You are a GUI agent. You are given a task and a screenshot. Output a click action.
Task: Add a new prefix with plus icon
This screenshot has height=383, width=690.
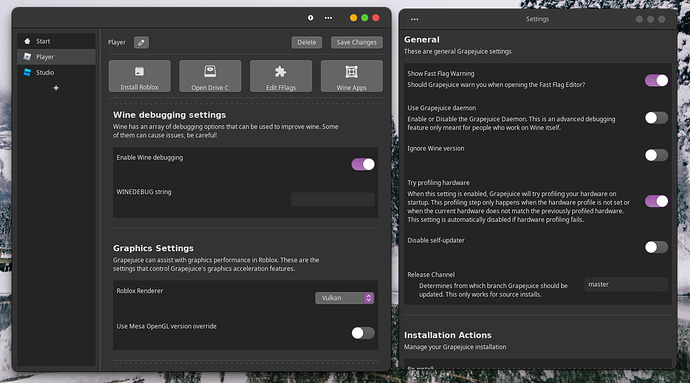[x=56, y=88]
